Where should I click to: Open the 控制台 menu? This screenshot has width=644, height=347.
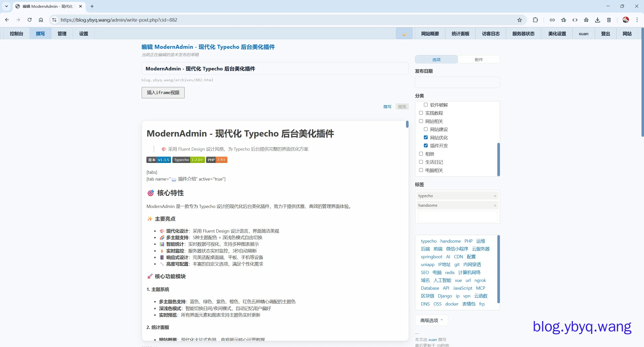(17, 34)
